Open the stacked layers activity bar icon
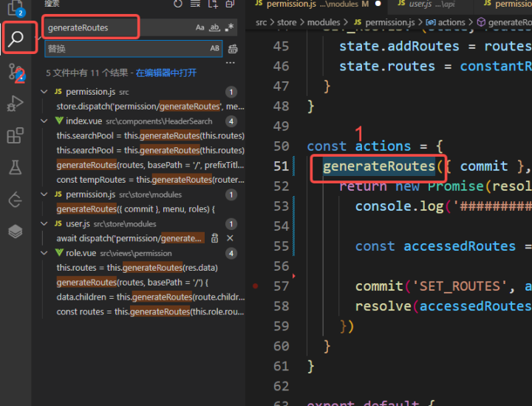 [15, 231]
